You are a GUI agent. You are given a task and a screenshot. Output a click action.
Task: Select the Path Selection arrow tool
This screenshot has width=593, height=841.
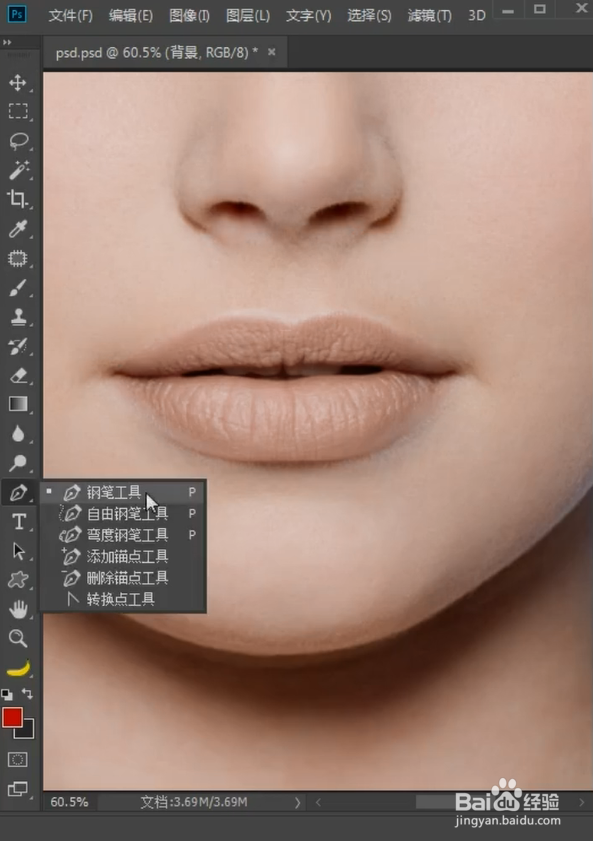click(x=18, y=551)
